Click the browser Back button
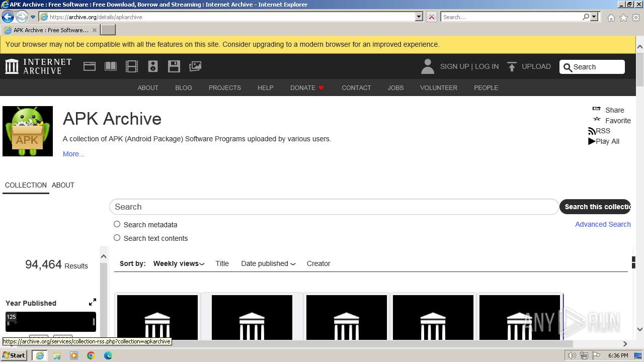Screen dimensions: 644x362 click(x=8, y=17)
